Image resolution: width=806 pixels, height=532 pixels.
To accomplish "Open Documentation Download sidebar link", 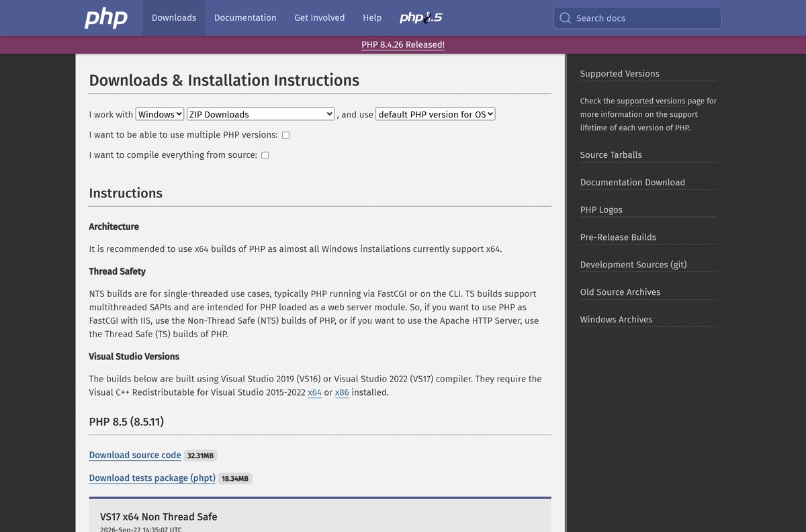I will click(x=633, y=183).
